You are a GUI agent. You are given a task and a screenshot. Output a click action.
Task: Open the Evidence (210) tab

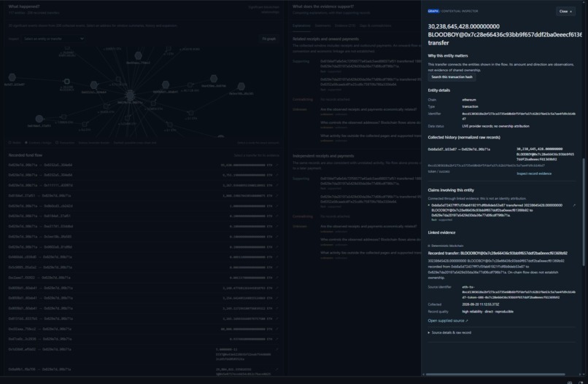[x=345, y=26]
